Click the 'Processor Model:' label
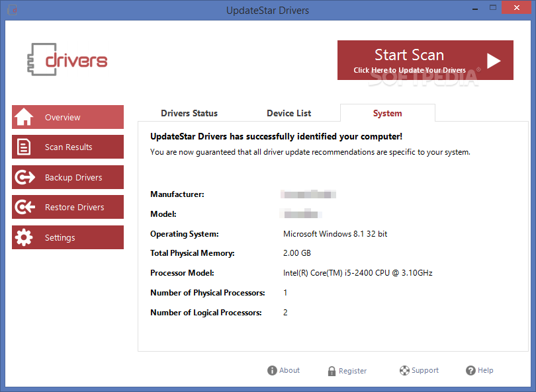The image size is (536, 392). coord(182,273)
